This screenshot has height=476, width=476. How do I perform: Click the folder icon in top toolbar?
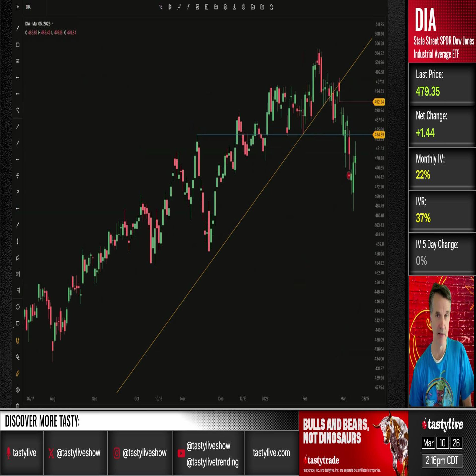pos(216,7)
